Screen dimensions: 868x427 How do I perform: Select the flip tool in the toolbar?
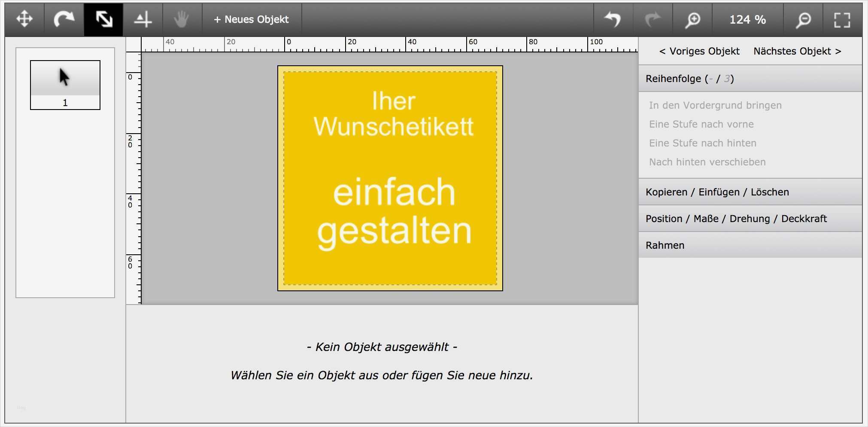click(x=143, y=19)
